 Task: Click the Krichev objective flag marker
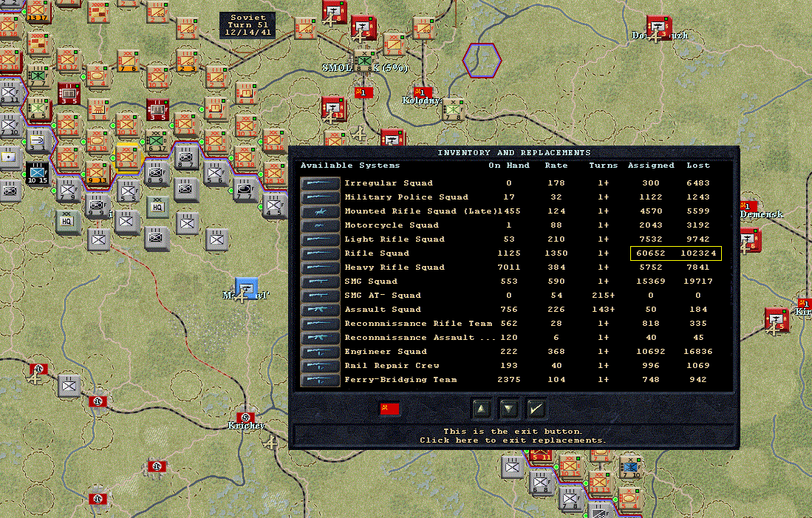point(245,418)
